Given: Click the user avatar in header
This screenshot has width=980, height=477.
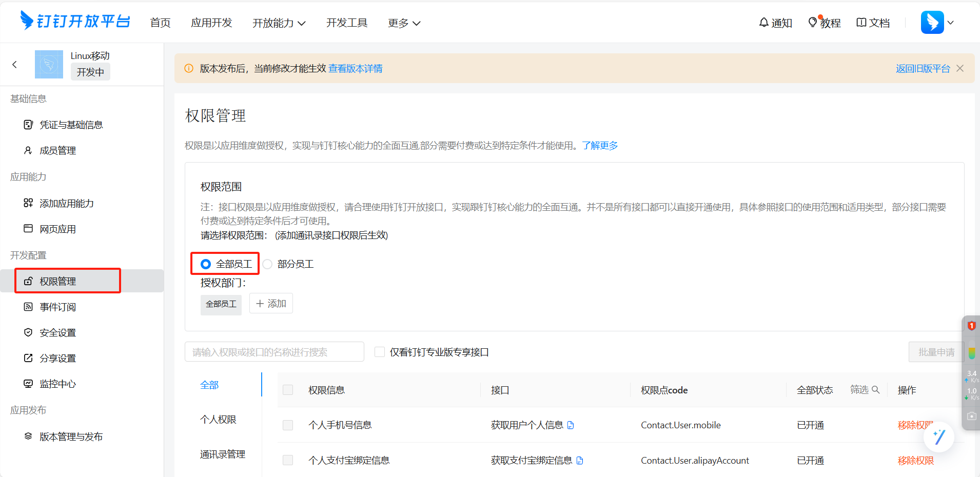Looking at the screenshot, I should pyautogui.click(x=932, y=22).
